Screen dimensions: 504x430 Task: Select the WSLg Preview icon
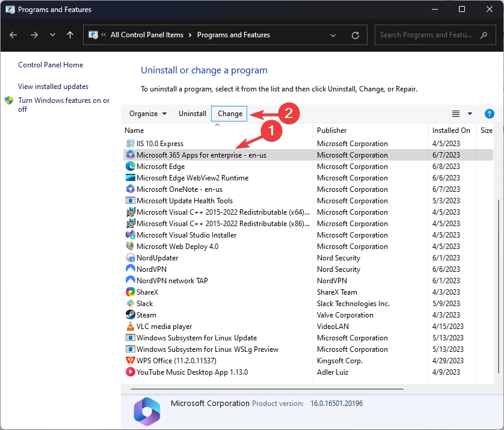[x=130, y=349]
